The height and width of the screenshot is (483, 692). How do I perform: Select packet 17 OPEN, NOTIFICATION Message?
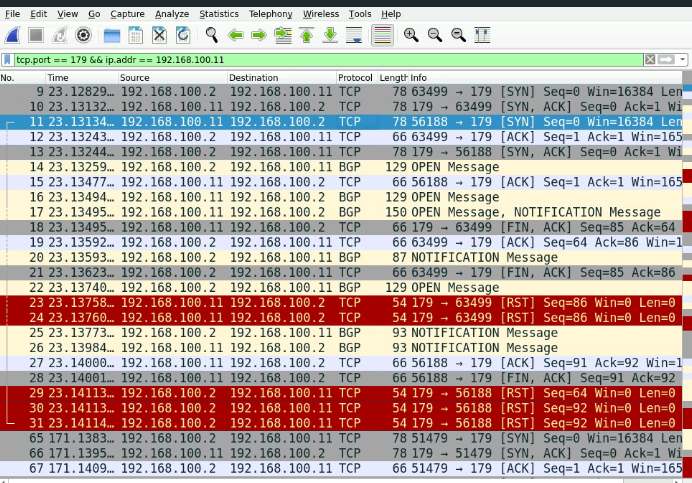[x=341, y=212]
